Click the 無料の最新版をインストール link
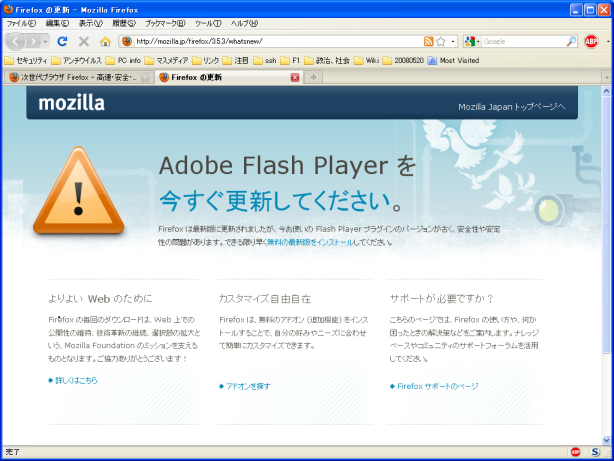This screenshot has width=614, height=461. click(310, 242)
